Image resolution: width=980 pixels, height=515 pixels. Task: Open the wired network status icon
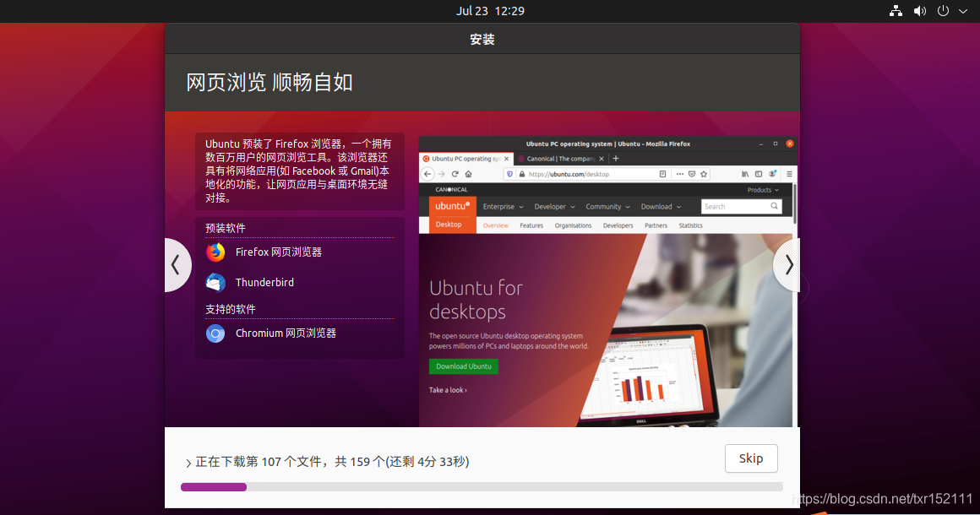pyautogui.click(x=896, y=11)
